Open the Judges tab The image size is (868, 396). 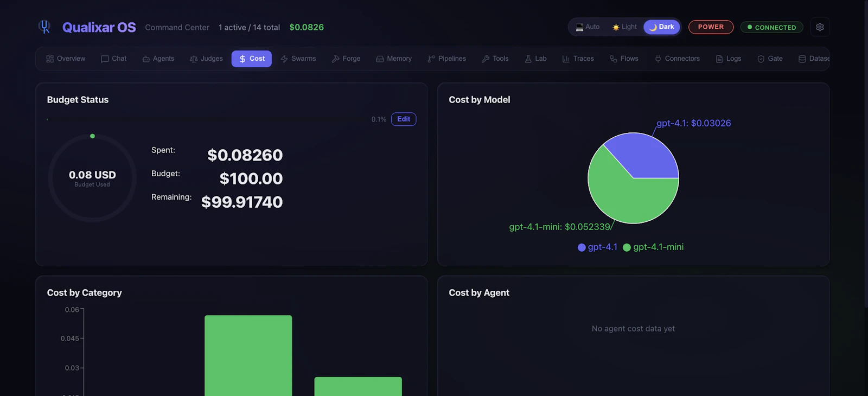point(206,59)
